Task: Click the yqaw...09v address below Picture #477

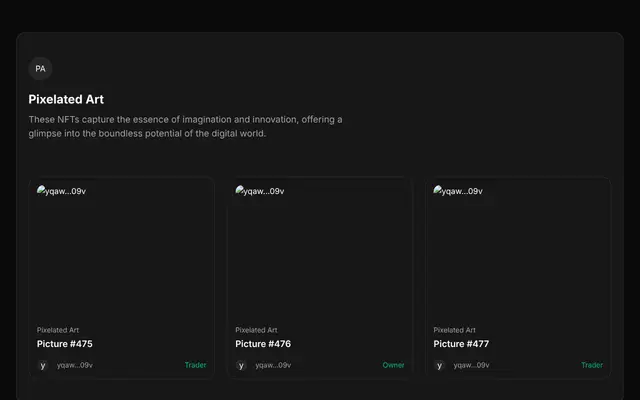Action: [x=471, y=365]
